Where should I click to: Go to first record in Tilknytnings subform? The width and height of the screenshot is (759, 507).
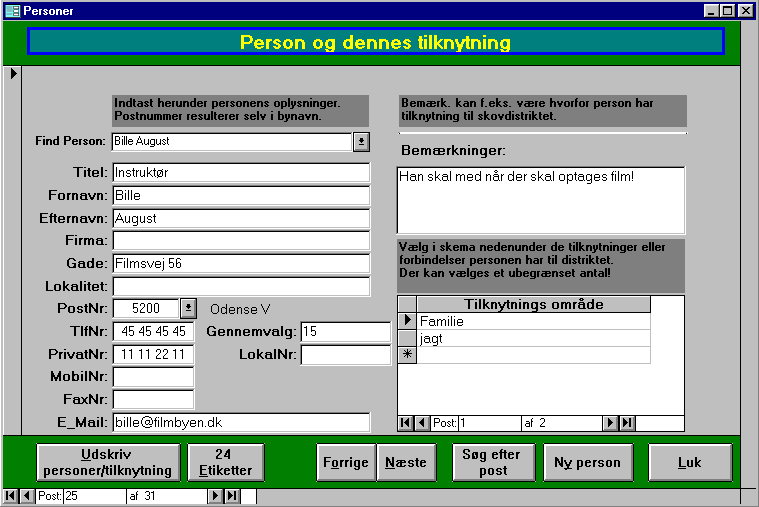coord(405,423)
